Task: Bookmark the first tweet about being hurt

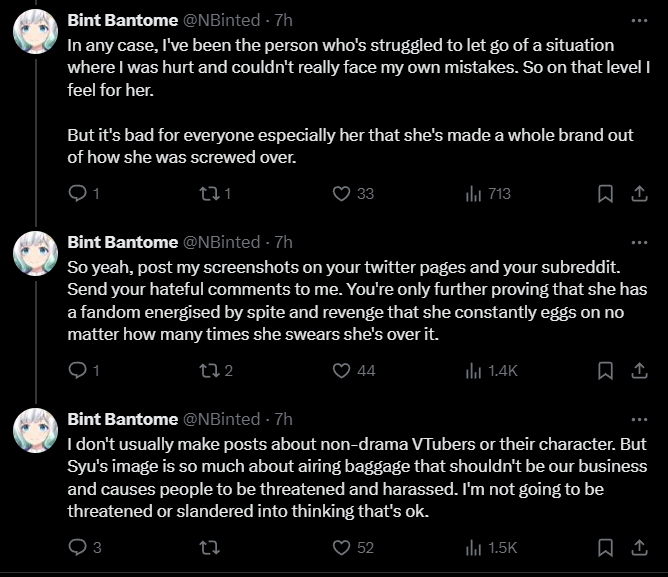Action: point(605,194)
